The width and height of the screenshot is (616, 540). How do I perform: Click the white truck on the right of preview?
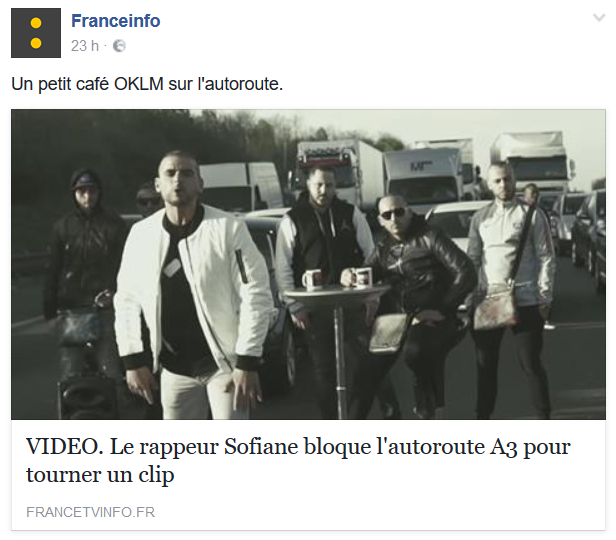[532, 161]
